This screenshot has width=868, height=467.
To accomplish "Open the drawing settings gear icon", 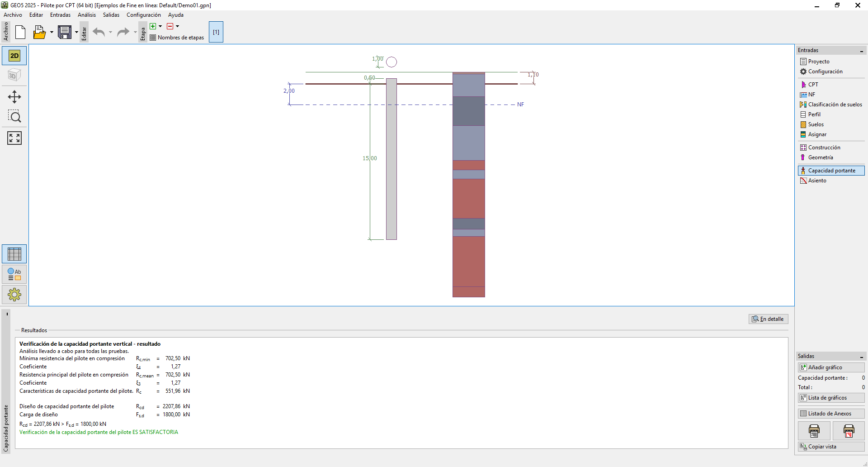I will pos(14,295).
